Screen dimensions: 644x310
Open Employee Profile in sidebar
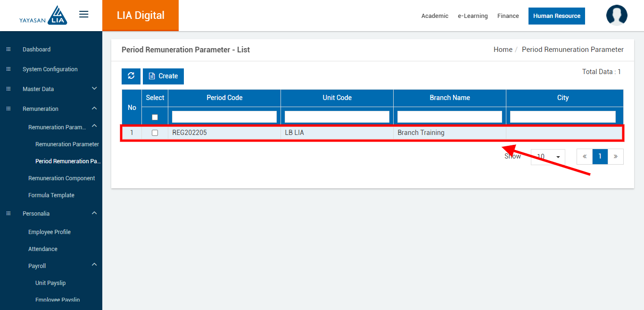(x=50, y=232)
